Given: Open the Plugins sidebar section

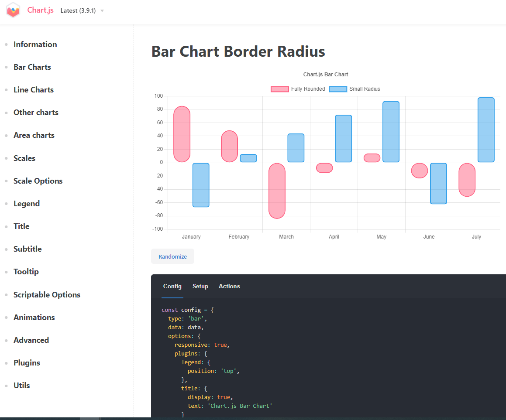Looking at the screenshot, I should pos(27,363).
